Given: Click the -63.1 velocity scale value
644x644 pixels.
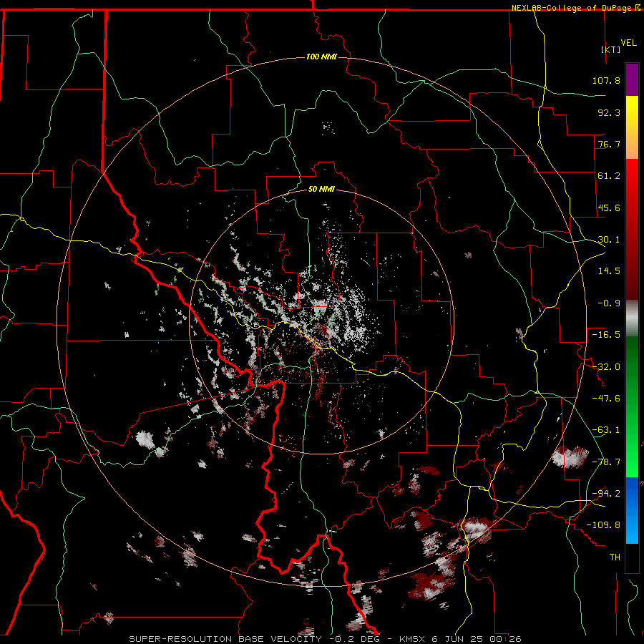Looking at the screenshot, I should (606, 430).
